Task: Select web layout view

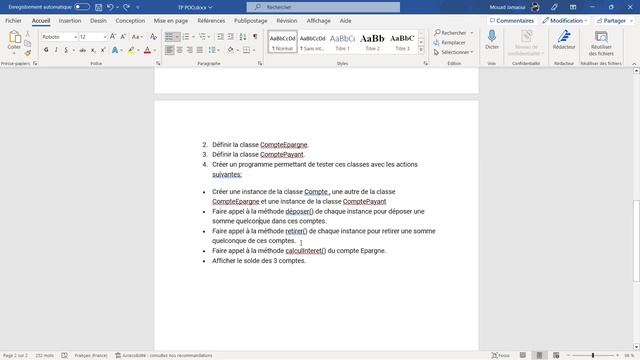Action: pos(556,356)
